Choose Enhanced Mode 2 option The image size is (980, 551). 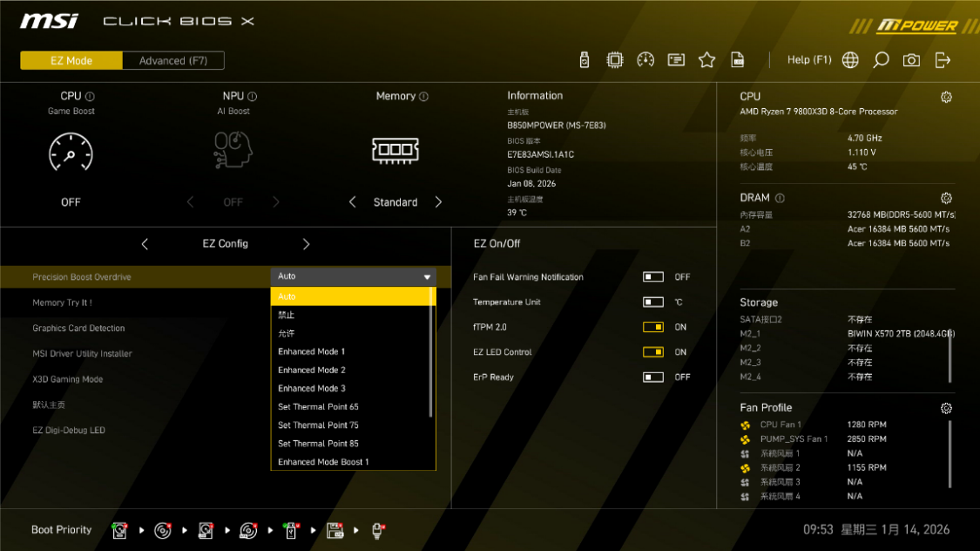(350, 371)
